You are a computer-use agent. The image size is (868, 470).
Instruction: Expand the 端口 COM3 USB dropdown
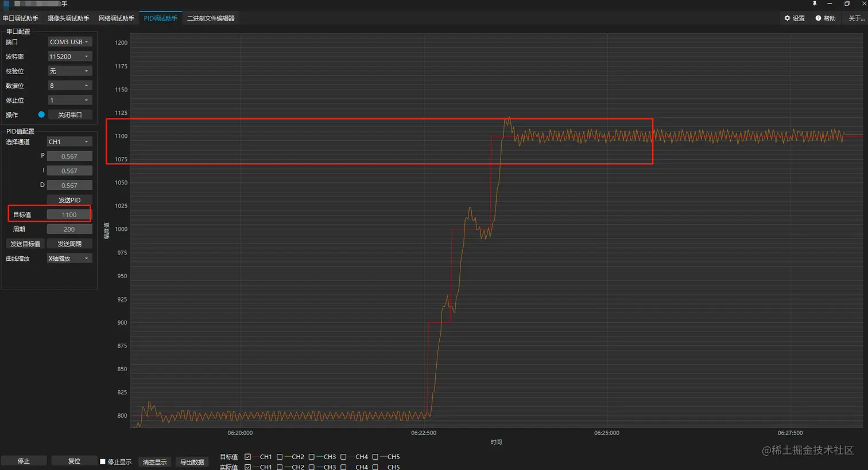69,42
